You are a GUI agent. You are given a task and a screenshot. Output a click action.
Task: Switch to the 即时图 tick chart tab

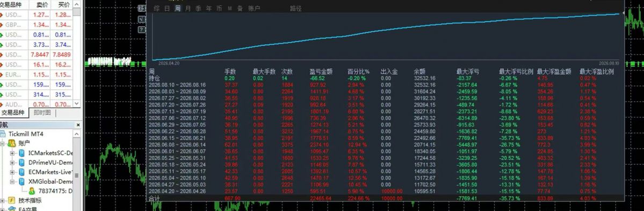[42, 112]
